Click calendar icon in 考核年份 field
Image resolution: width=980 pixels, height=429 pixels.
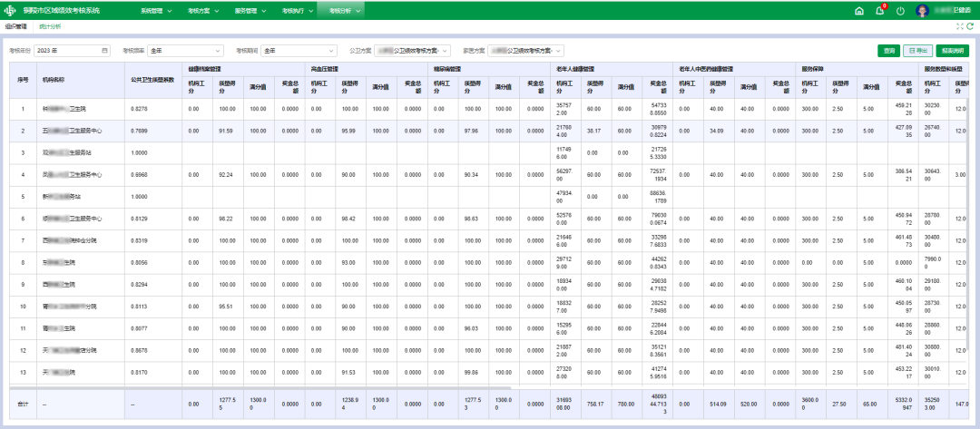pyautogui.click(x=105, y=50)
